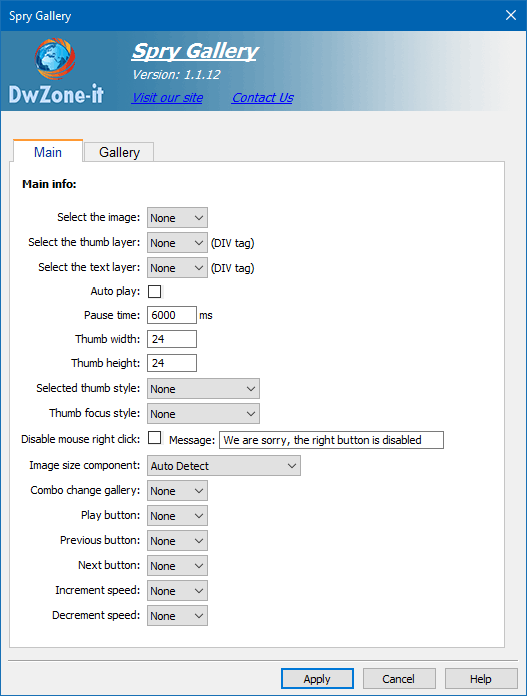The height and width of the screenshot is (696, 527).
Task: Open the Thumb focus style dropdown
Action: 203,414
